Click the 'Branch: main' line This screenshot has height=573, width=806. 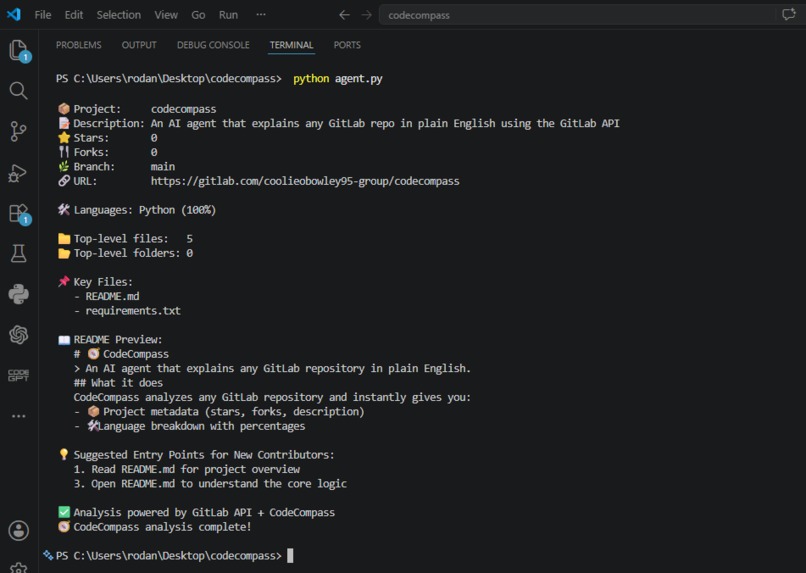116,167
